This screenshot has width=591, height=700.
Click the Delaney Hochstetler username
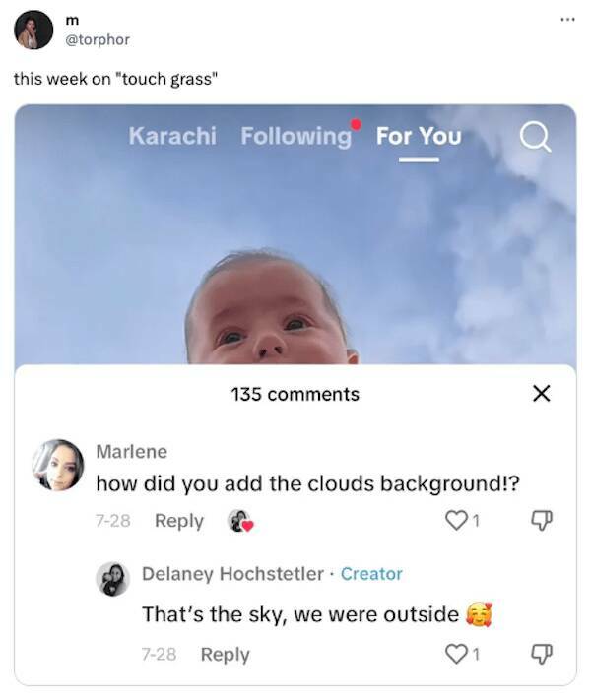coord(232,574)
